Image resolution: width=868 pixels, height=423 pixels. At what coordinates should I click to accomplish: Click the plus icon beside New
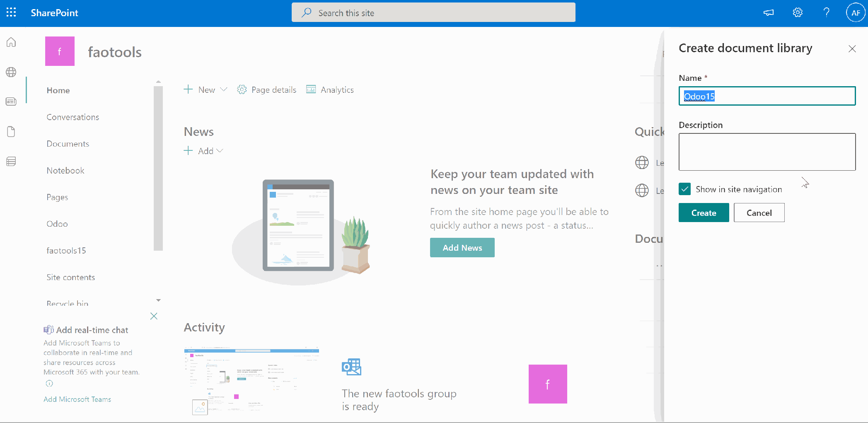click(188, 89)
